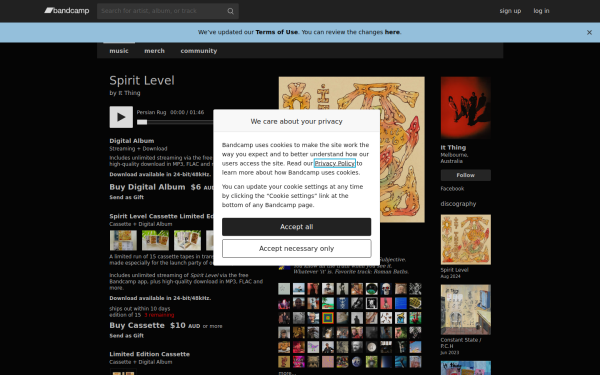
Task: Open the band's Facebook link
Action: (x=452, y=189)
